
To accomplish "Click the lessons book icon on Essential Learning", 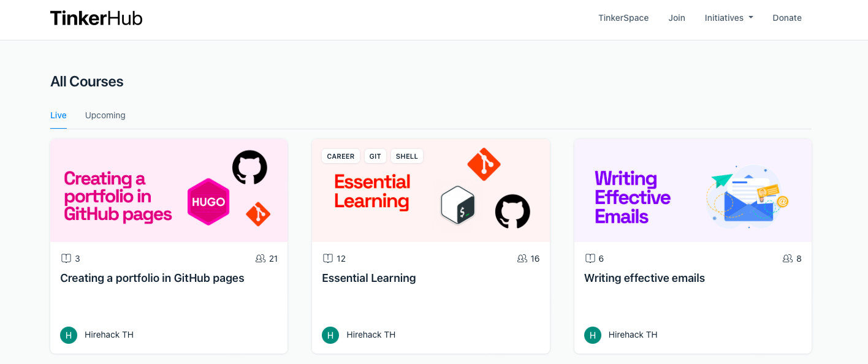I will pos(328,259).
